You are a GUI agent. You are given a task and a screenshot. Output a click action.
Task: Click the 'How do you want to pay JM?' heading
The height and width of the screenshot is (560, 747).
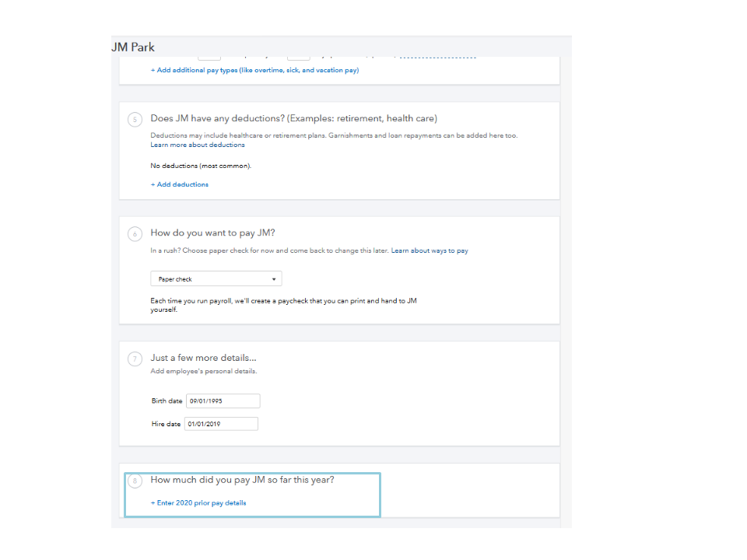click(x=212, y=233)
